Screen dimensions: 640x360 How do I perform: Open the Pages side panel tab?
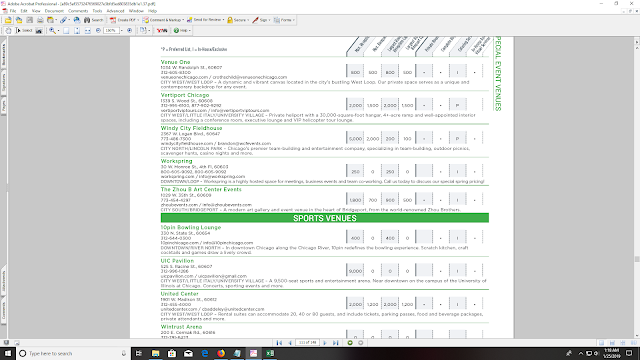coord(3,106)
